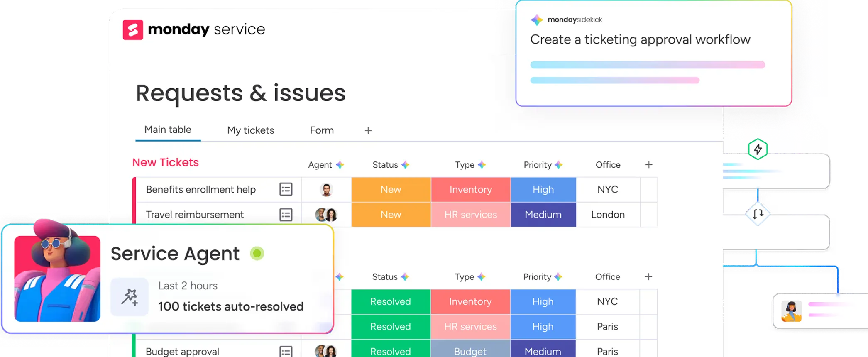Click AI sparkle beside Type column in New Tickets
The width and height of the screenshot is (868, 357).
(482, 165)
